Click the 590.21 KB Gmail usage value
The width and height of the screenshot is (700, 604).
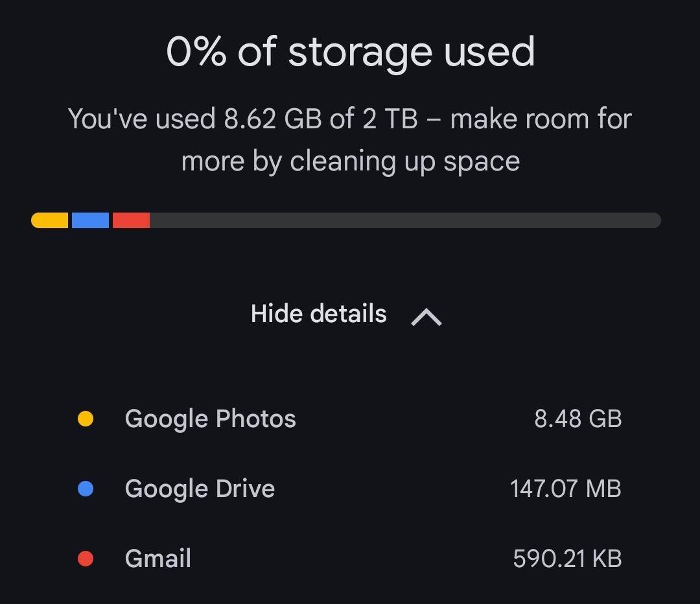tap(567, 558)
